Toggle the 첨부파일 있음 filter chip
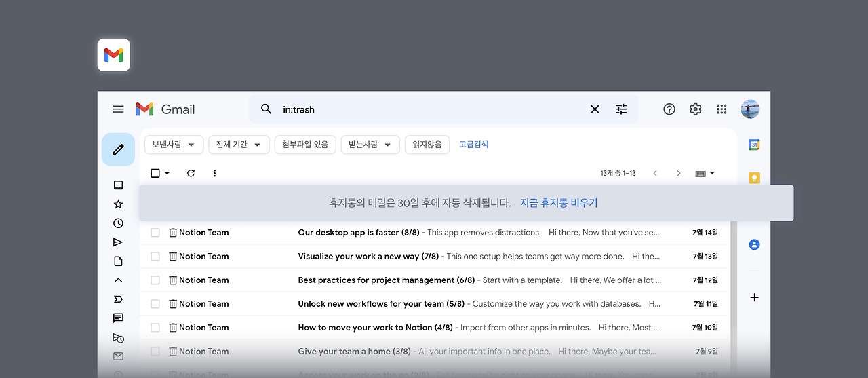This screenshot has width=868, height=378. click(305, 145)
